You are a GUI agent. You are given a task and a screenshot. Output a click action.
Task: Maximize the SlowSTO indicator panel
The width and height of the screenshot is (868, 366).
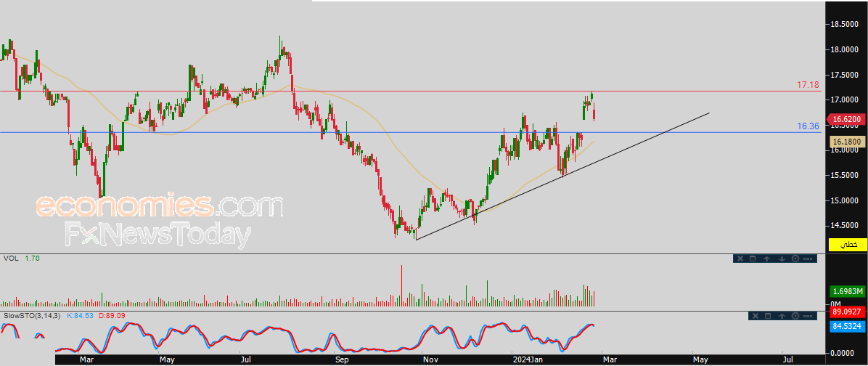coord(768,316)
